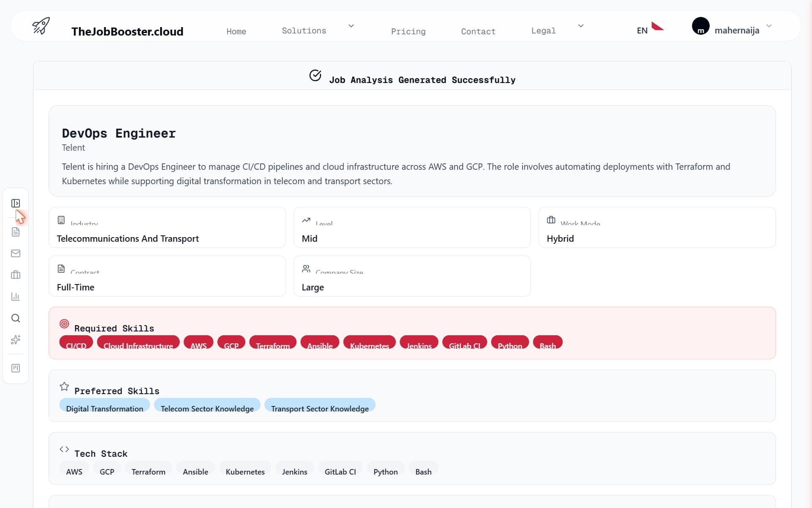The height and width of the screenshot is (508, 812).
Task: Click the Kubernetes tag in Required Skills
Action: click(x=370, y=342)
